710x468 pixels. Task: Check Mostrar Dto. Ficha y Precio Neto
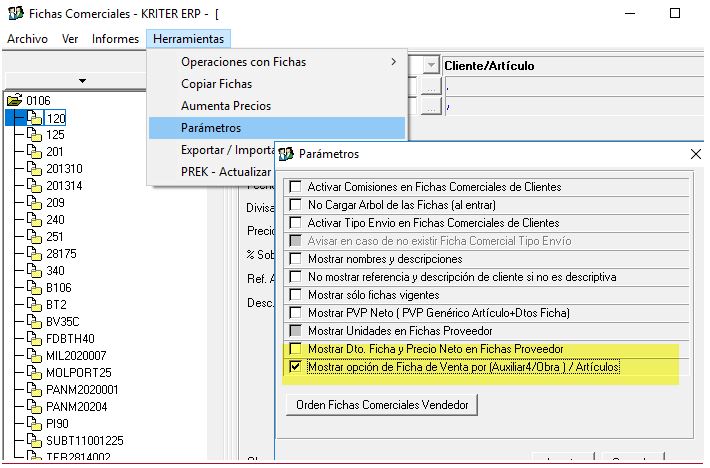tap(295, 349)
